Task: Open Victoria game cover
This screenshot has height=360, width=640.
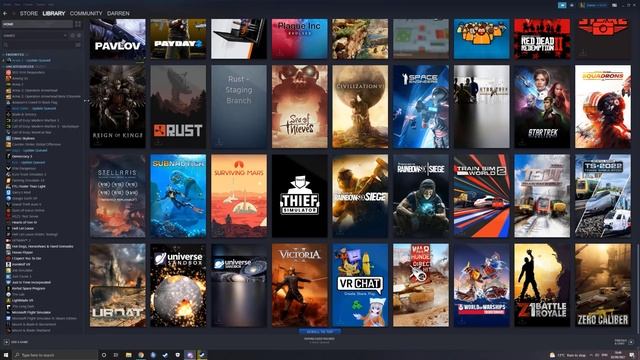Action: coord(300,285)
